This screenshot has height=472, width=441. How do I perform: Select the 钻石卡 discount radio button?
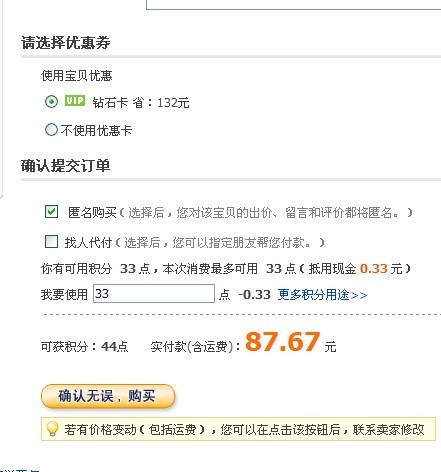[51, 101]
